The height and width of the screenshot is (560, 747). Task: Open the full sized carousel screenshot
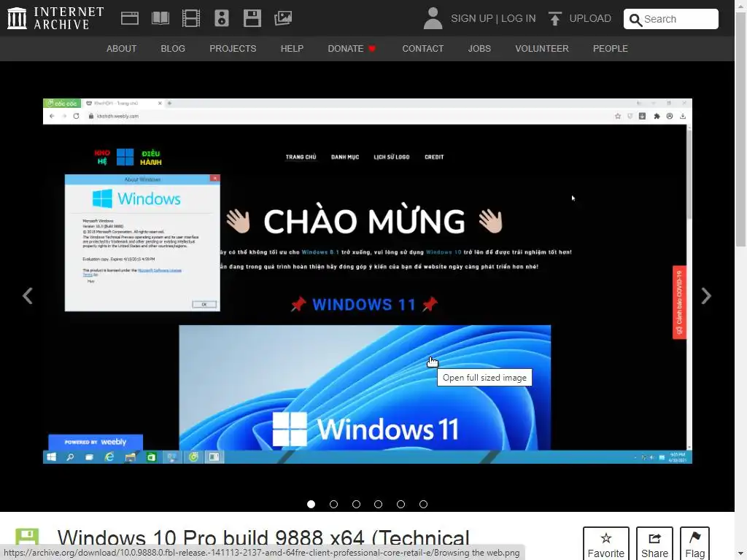368,281
